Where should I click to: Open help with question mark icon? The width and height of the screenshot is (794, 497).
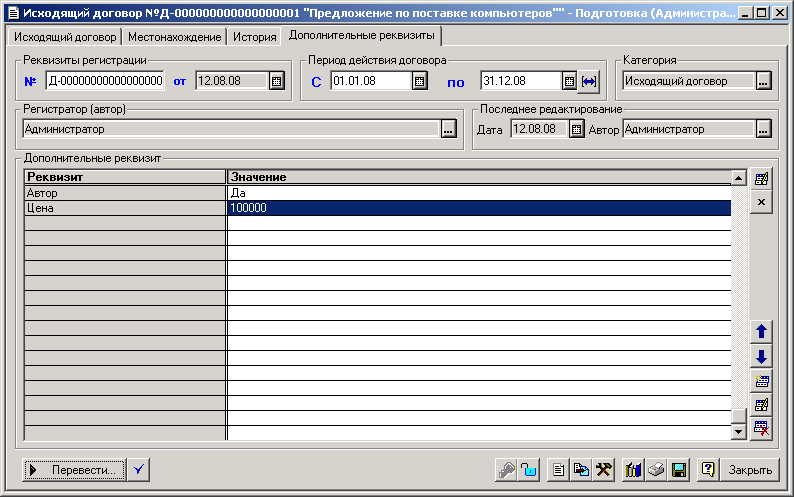point(708,470)
